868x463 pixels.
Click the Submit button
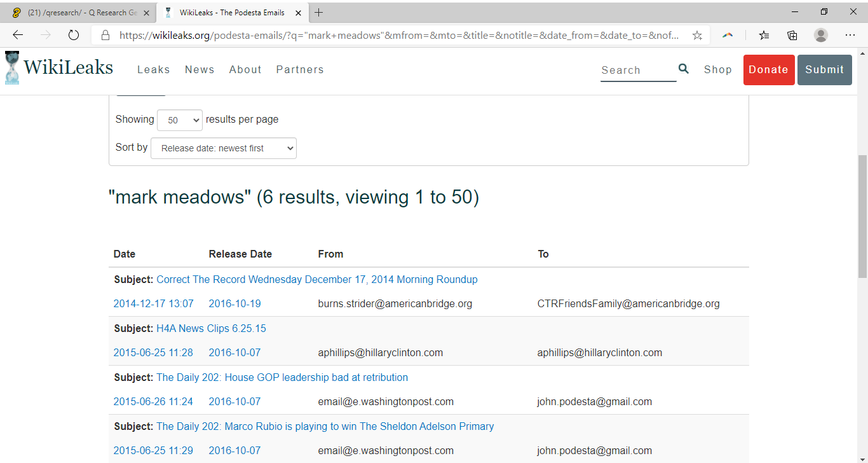[825, 70]
